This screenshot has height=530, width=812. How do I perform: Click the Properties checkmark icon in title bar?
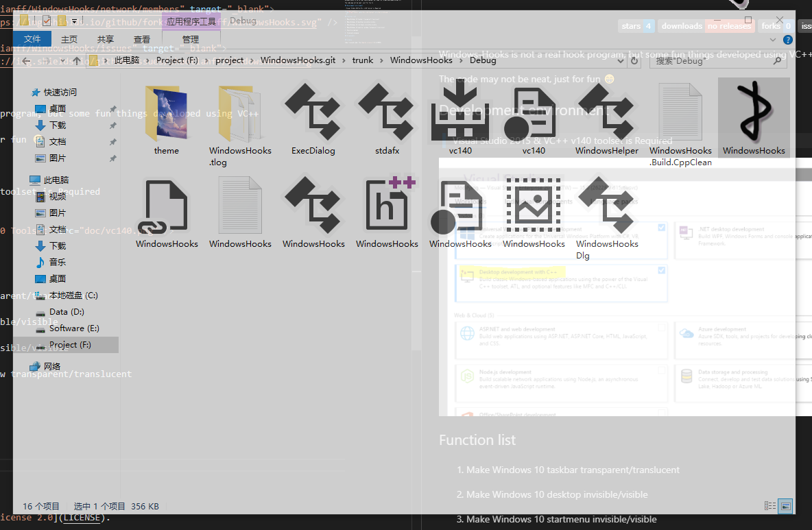[47, 21]
